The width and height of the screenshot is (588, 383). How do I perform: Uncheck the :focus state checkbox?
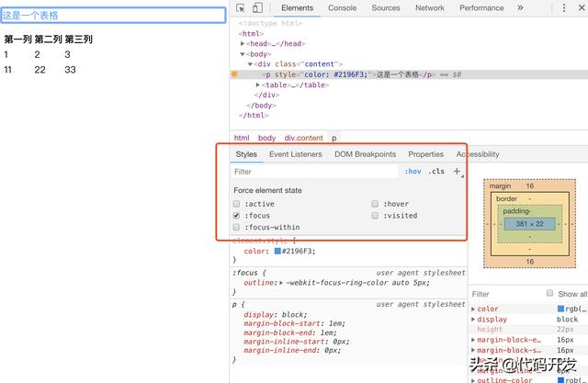(x=236, y=216)
